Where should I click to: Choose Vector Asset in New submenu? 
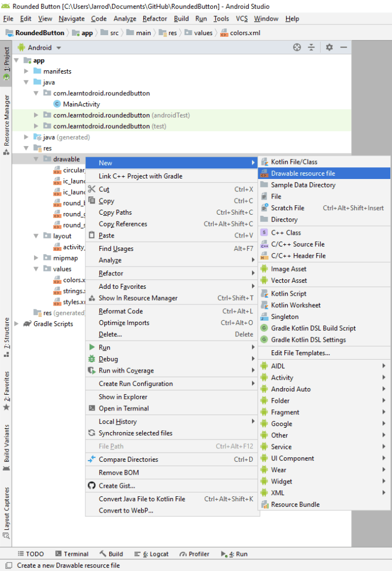(289, 280)
